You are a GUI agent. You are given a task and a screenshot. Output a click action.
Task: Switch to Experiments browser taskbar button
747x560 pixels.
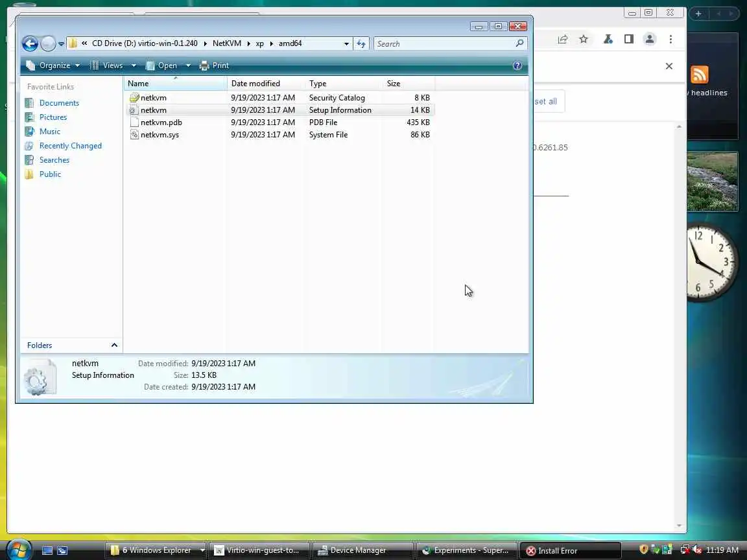[467, 550]
